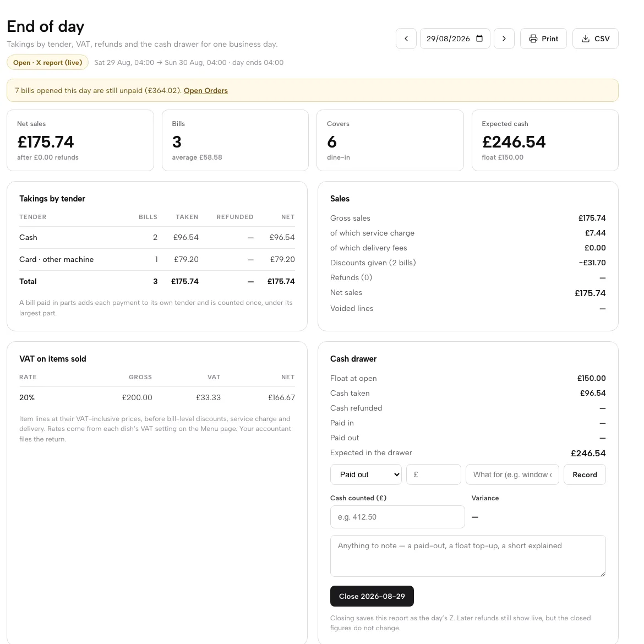Click the RATE column header
This screenshot has height=644, width=644.
[x=28, y=377]
